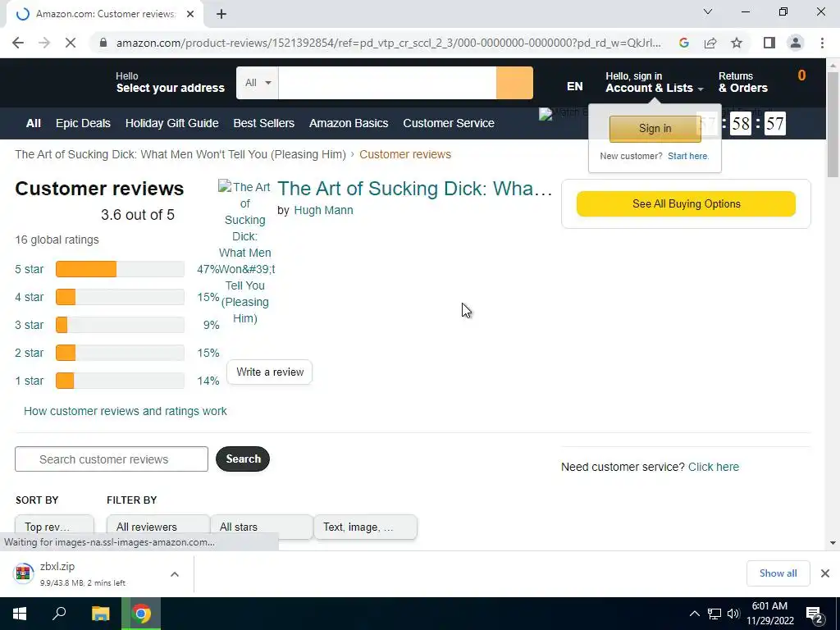Open a new browser tab
This screenshot has height=630, width=840.
(x=221, y=15)
